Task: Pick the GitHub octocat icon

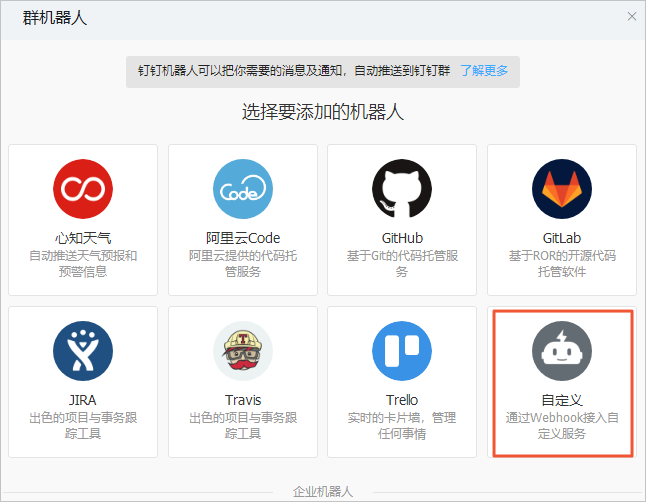Action: (402, 189)
